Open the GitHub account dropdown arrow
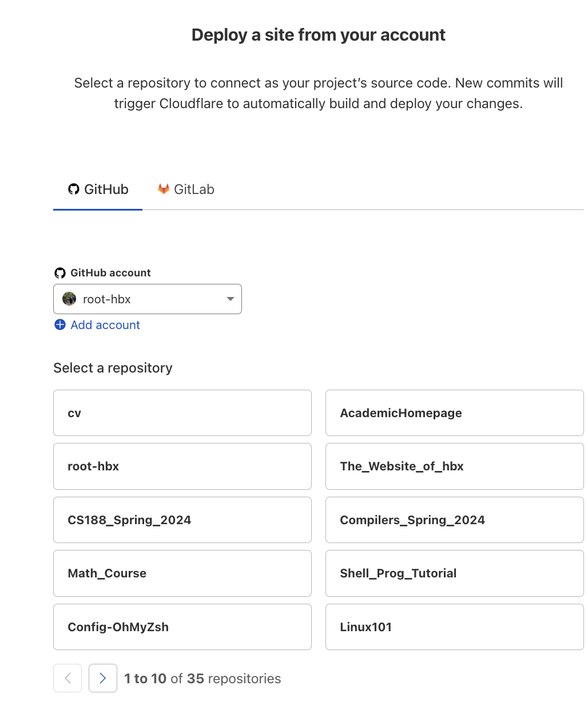The image size is (588, 705). (231, 299)
